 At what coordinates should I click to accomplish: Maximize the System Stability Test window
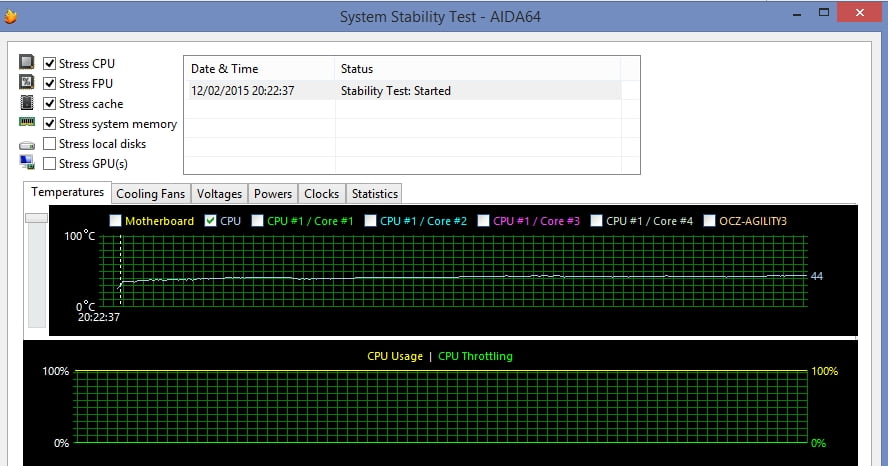(x=824, y=12)
